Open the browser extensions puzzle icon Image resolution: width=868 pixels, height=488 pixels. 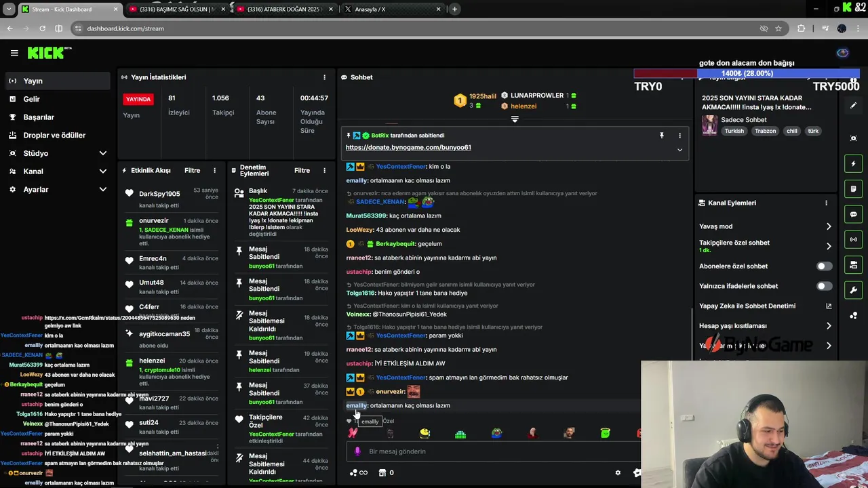[x=802, y=28]
